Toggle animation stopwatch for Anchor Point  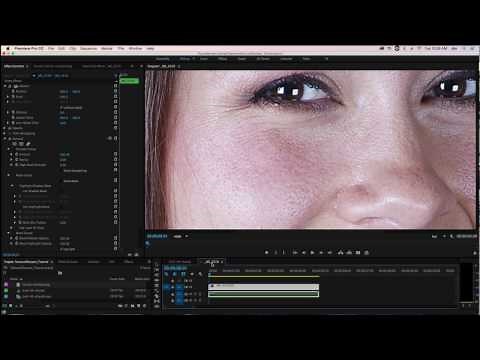[x=13, y=118]
